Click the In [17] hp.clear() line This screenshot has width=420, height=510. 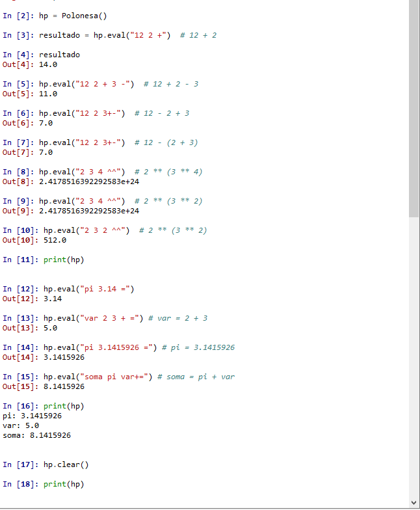coord(46,464)
